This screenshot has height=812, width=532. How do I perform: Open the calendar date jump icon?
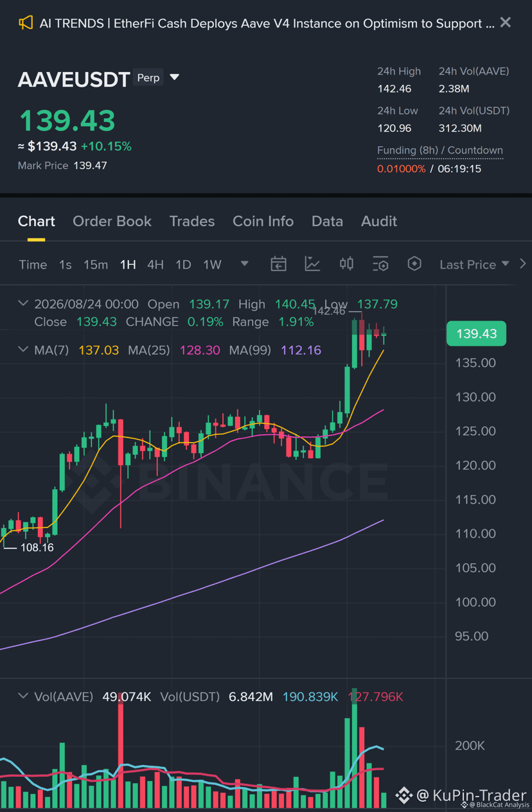[x=278, y=264]
